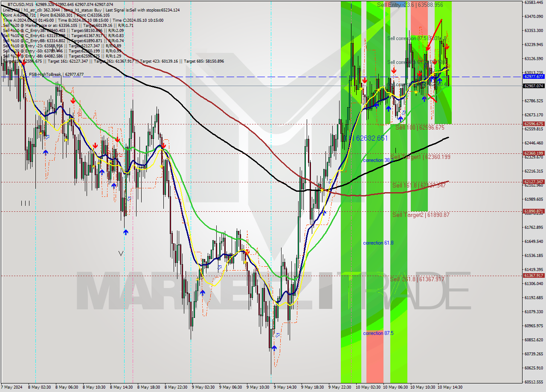Select the 'Last Signal is:Sell with stoploss:65234.124' text
Image resolution: width=546 pixels, height=392 pixels.
pos(142,10)
